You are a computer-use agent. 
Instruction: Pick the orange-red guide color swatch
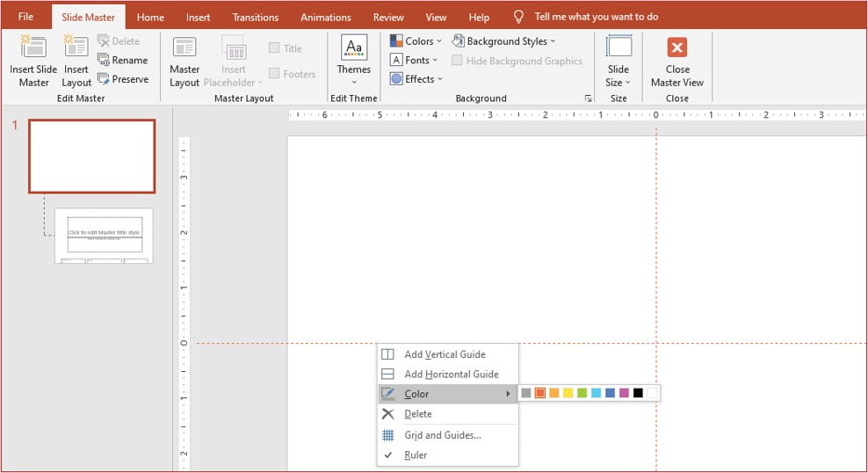click(539, 393)
